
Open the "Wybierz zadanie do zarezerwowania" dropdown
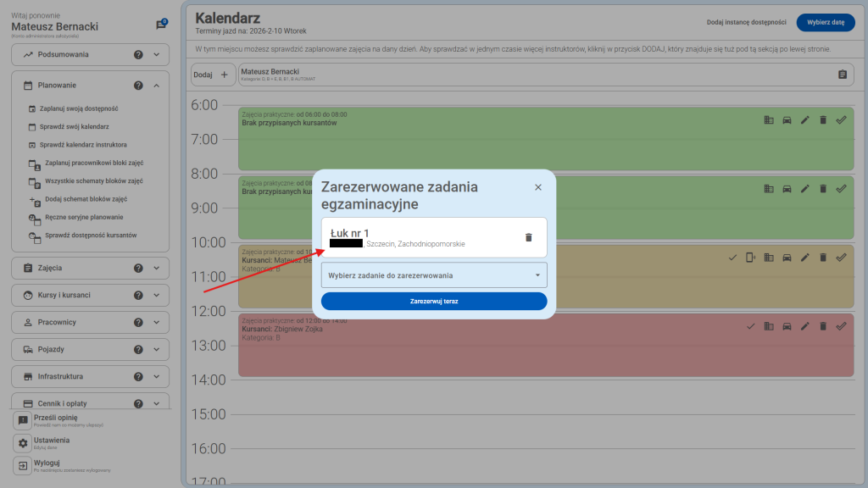pos(433,274)
